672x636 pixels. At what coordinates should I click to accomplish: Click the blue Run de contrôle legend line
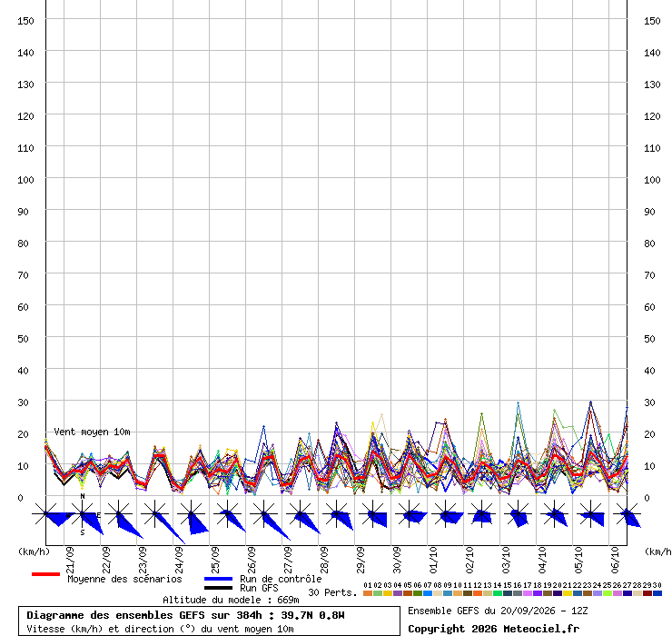[219, 579]
